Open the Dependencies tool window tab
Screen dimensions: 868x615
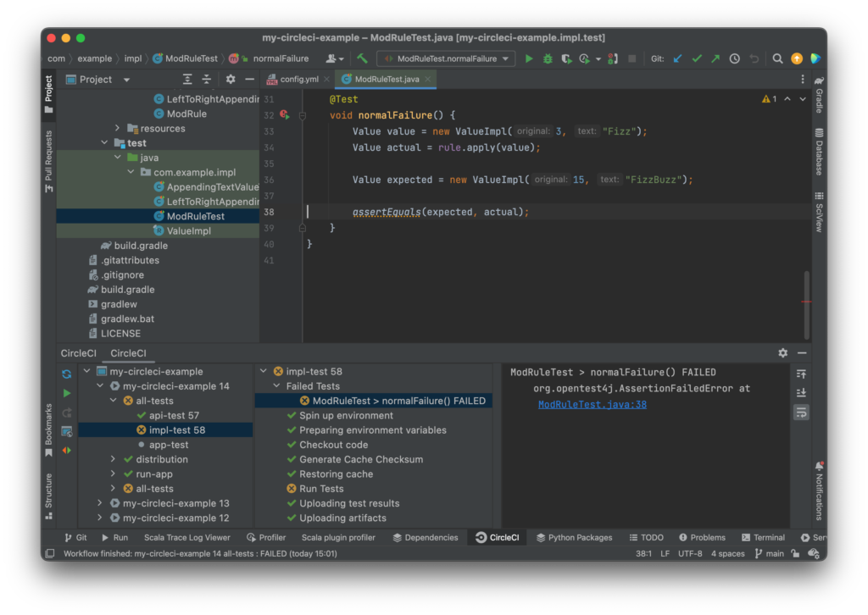point(426,538)
